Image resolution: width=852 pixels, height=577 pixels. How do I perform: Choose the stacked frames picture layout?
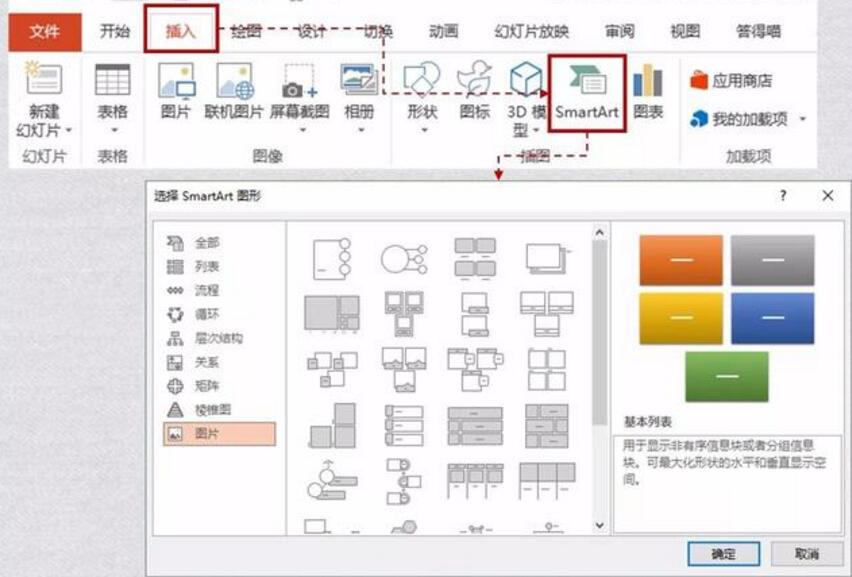coord(548,259)
